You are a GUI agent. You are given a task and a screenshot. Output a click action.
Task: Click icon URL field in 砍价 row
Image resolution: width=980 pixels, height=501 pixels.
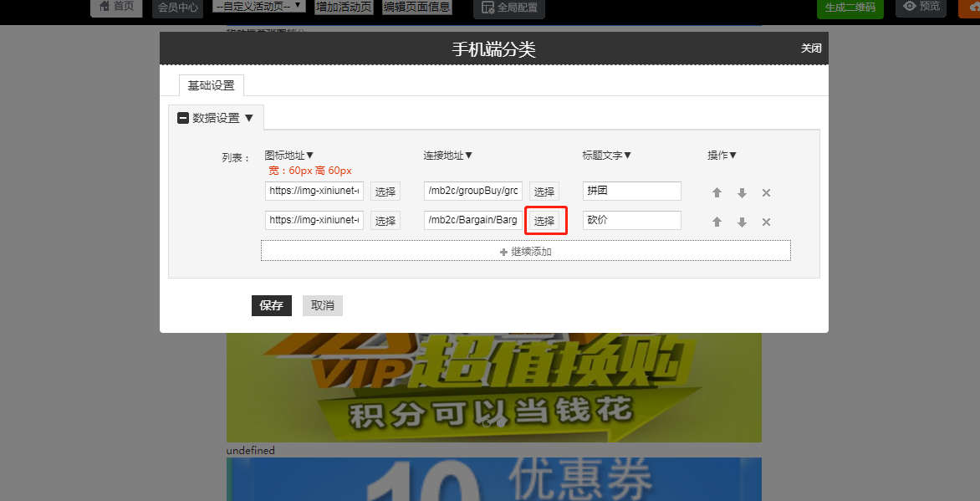314,220
